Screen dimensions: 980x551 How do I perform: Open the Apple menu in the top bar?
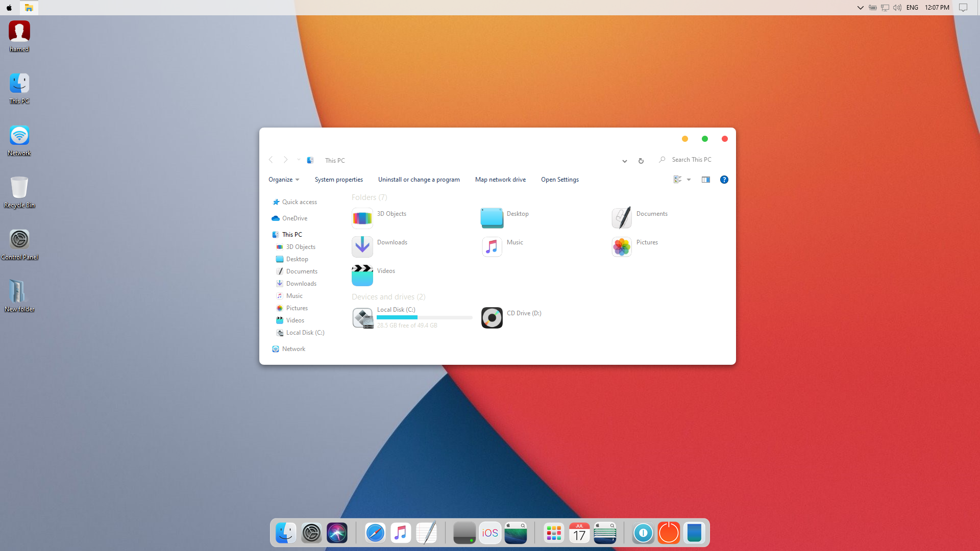click(x=9, y=8)
